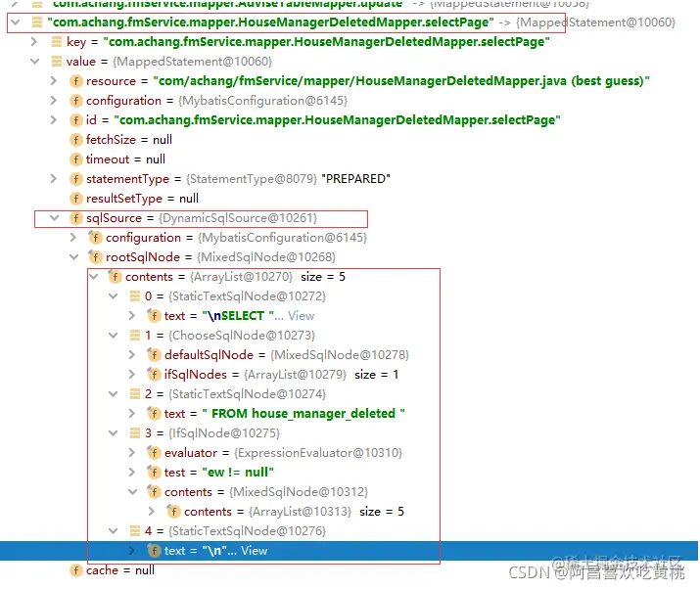Open View link on the selected "\n" text row

(254, 551)
